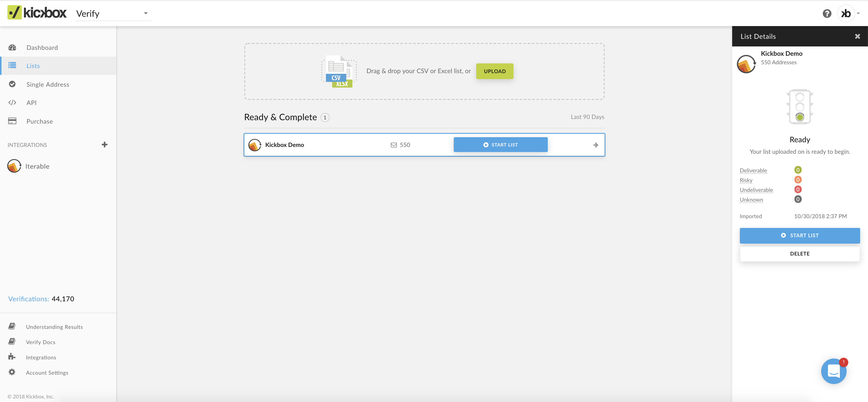Click the Single Address checkmark icon
This screenshot has height=402, width=868.
coord(12,84)
